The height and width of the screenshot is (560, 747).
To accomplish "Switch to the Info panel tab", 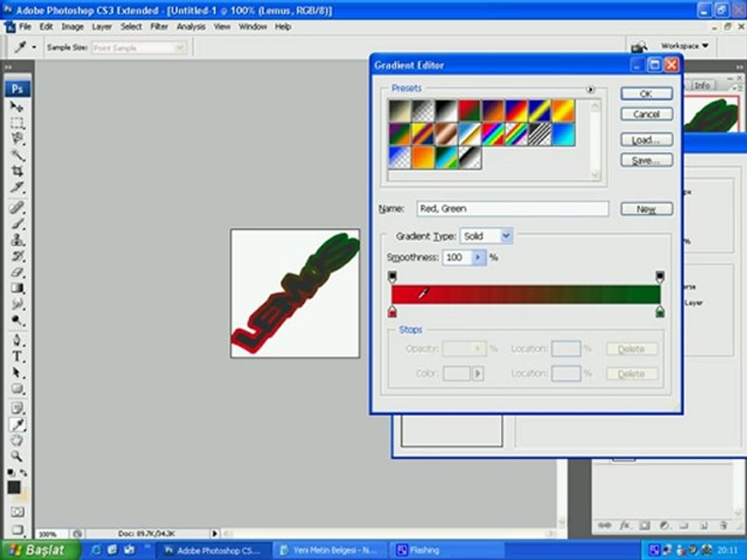I will [x=702, y=86].
